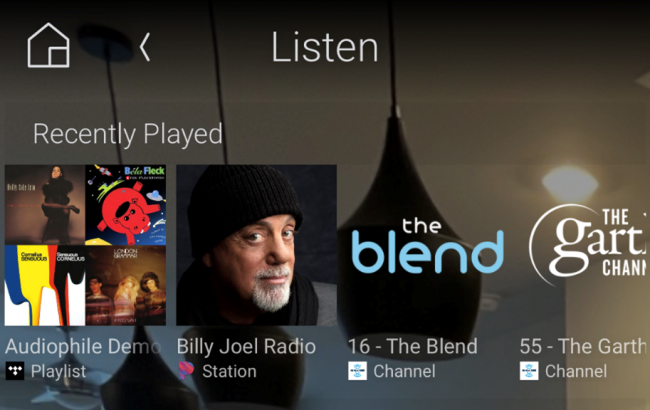
Task: Click the Billy Joel Radio title
Action: (246, 347)
